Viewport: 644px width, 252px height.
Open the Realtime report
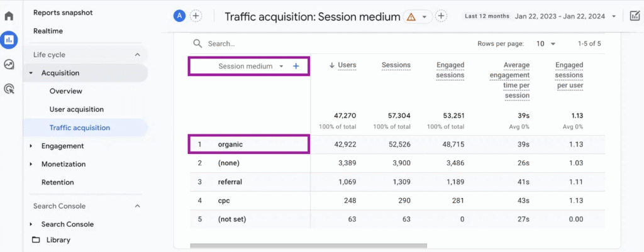48,31
